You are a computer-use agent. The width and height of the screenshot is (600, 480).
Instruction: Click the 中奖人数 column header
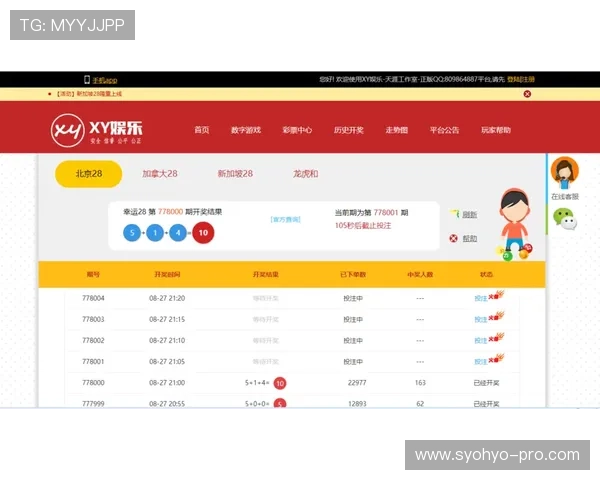tap(420, 274)
